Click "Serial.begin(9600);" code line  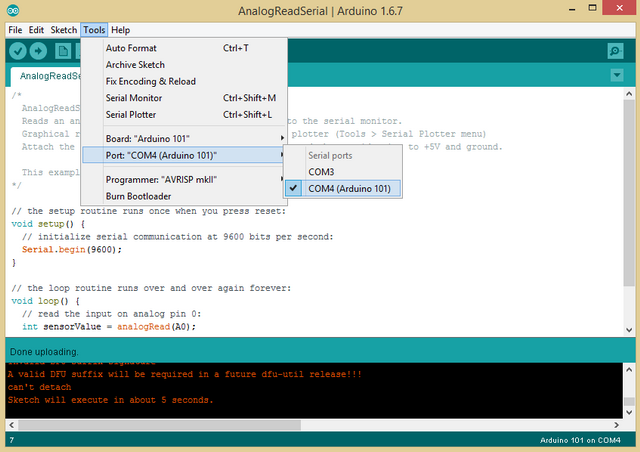72,249
